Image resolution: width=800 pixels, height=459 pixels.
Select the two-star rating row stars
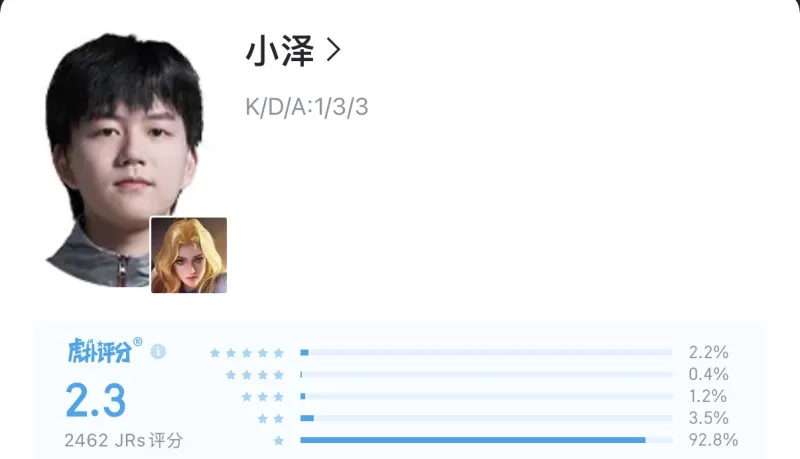[x=270, y=419]
